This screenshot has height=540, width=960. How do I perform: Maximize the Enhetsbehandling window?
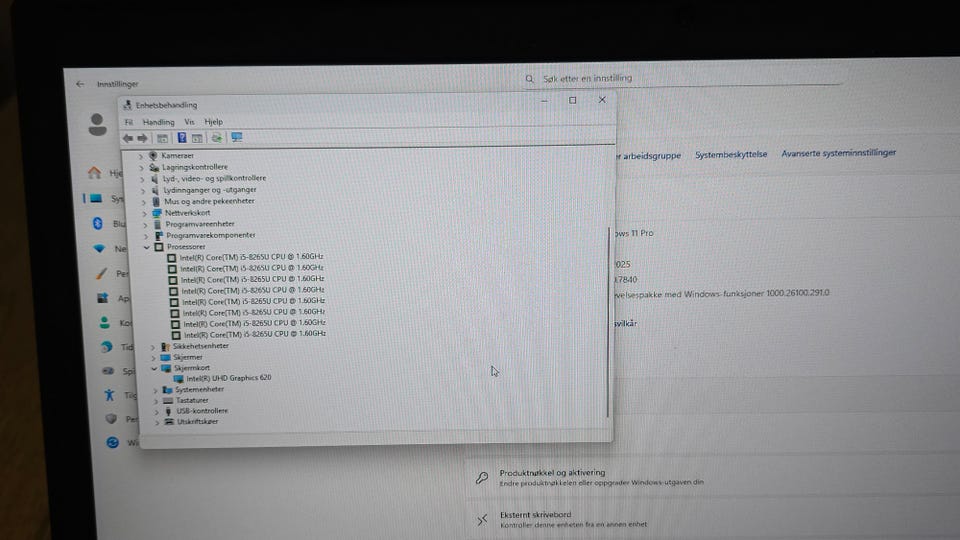tap(572, 100)
